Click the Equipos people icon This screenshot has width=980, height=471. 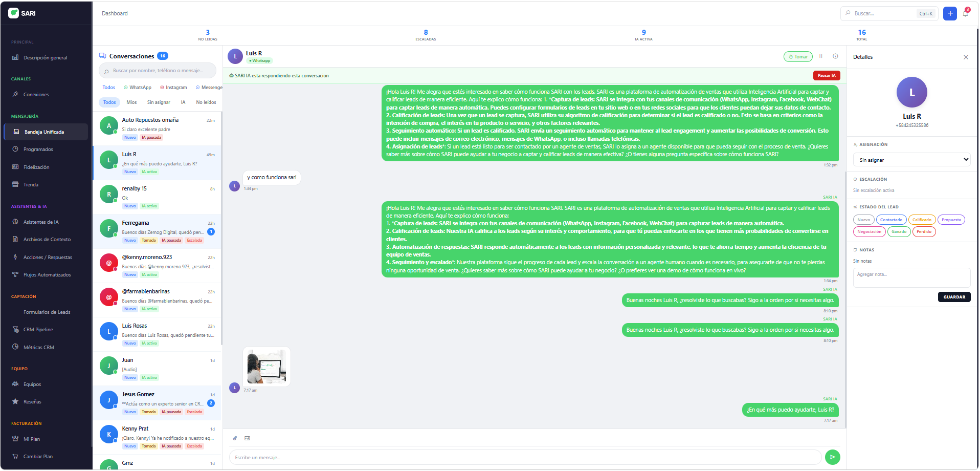(x=15, y=384)
